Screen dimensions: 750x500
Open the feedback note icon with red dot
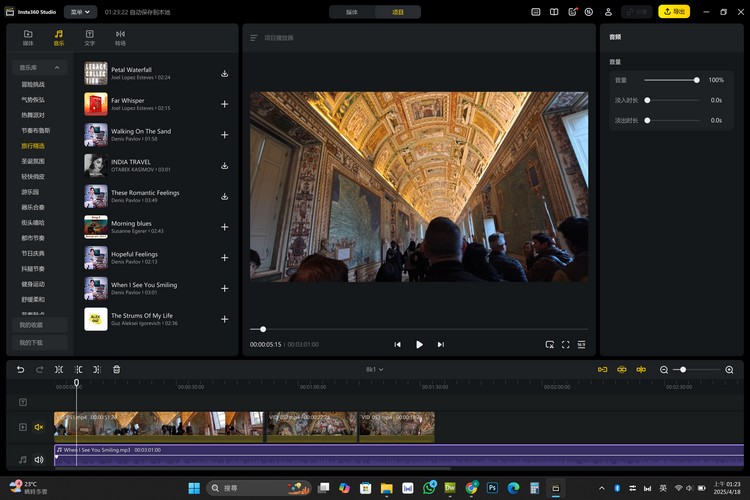pyautogui.click(x=573, y=12)
